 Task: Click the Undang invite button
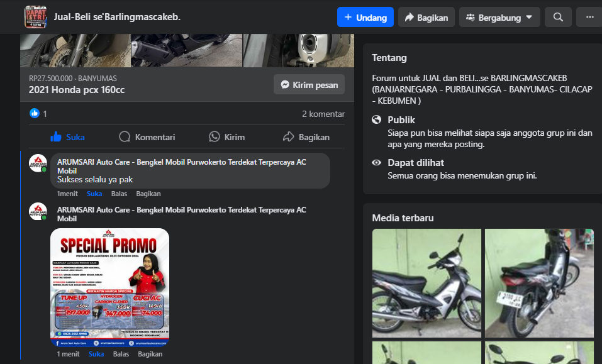pos(365,17)
